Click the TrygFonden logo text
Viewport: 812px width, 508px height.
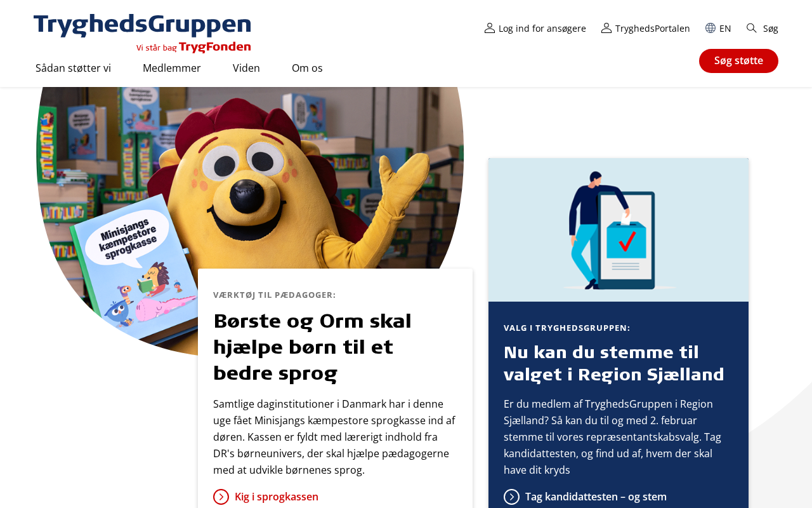[215, 47]
